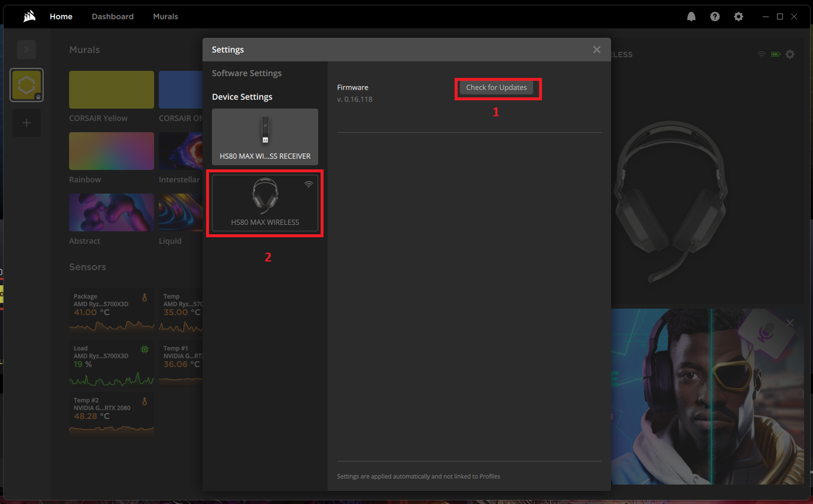Dismiss the promo banner with X icon
The width and height of the screenshot is (813, 504).
790,323
